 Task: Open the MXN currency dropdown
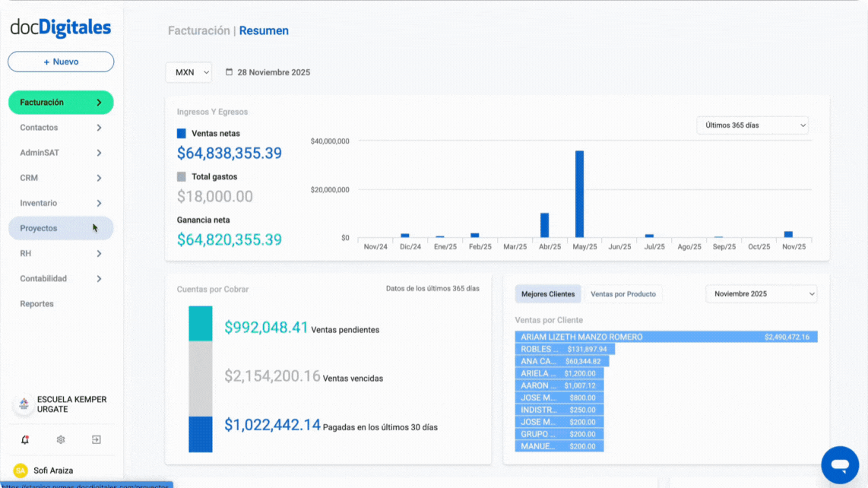coord(188,71)
